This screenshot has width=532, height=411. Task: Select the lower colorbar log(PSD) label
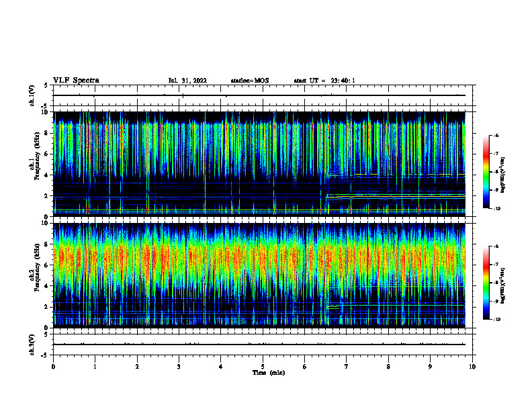click(503, 285)
